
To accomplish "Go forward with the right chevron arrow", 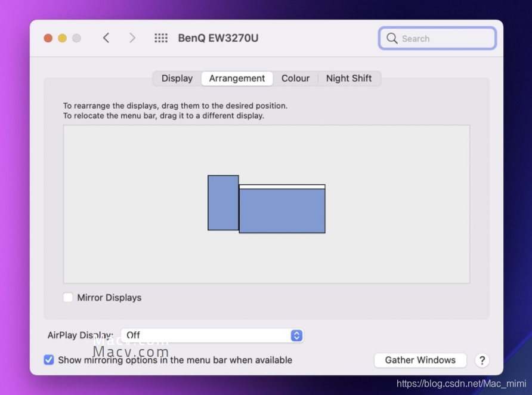I will click(x=132, y=38).
